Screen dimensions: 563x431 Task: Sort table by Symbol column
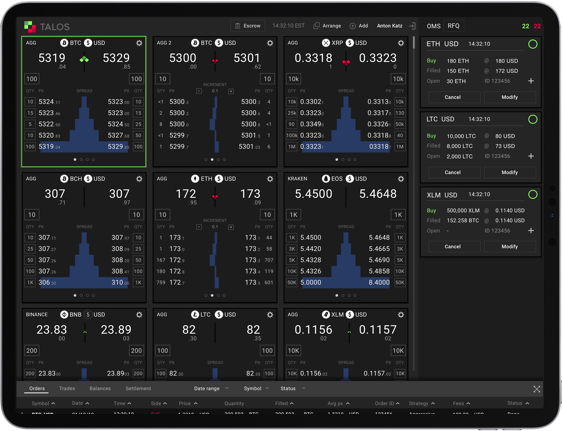pyautogui.click(x=43, y=403)
